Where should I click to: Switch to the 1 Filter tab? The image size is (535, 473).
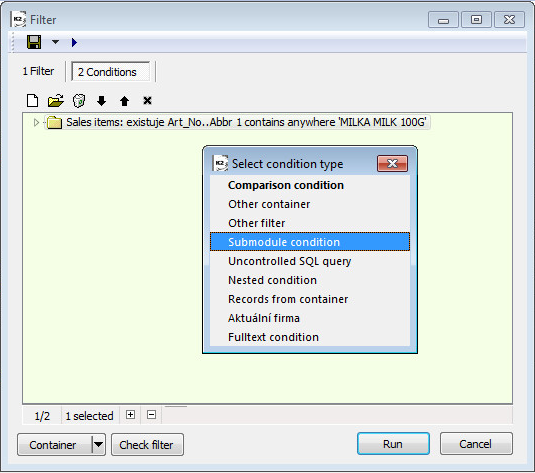coord(38,71)
